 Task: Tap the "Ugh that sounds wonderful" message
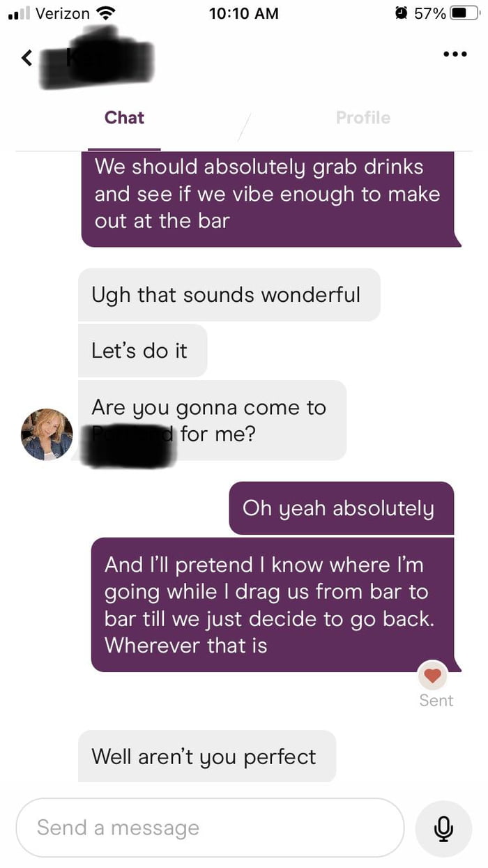tap(229, 295)
